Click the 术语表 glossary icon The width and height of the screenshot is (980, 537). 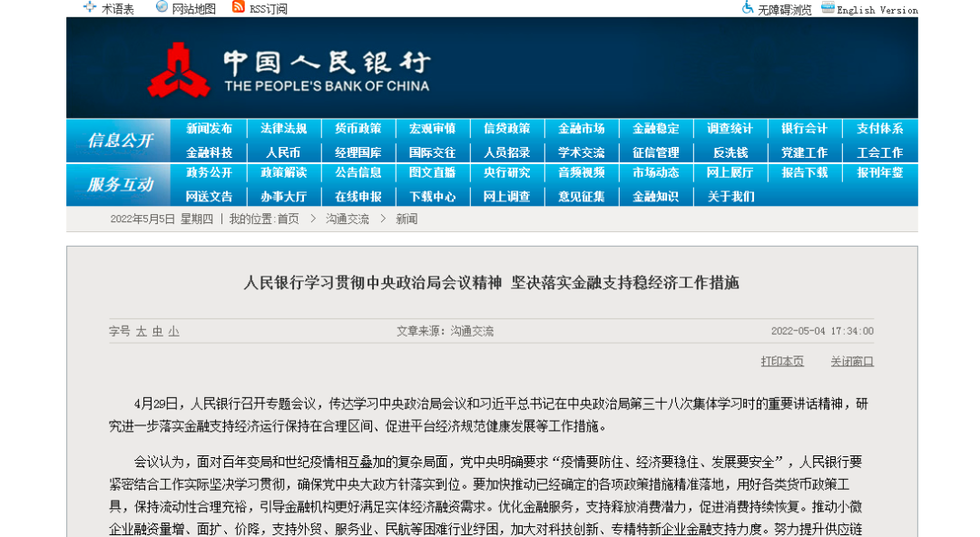tap(89, 7)
